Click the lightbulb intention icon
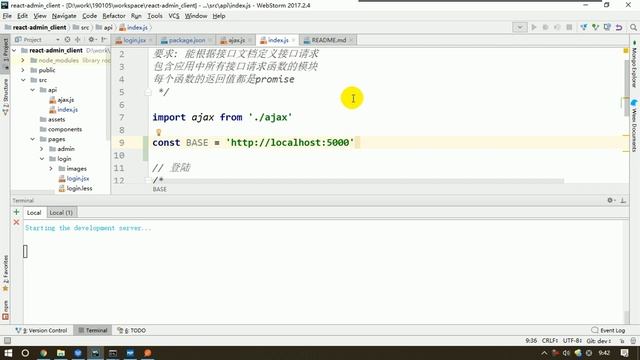Viewport: 640px width, 360px height. click(x=158, y=132)
